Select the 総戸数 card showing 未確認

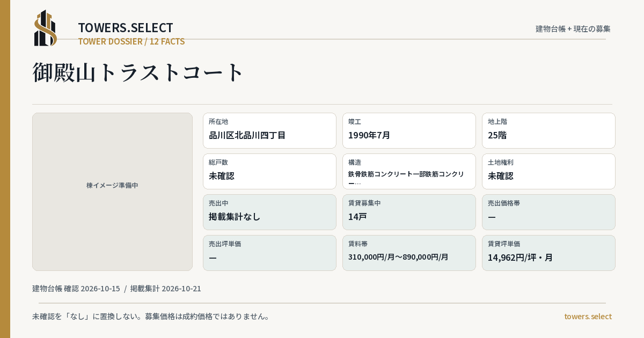click(269, 171)
